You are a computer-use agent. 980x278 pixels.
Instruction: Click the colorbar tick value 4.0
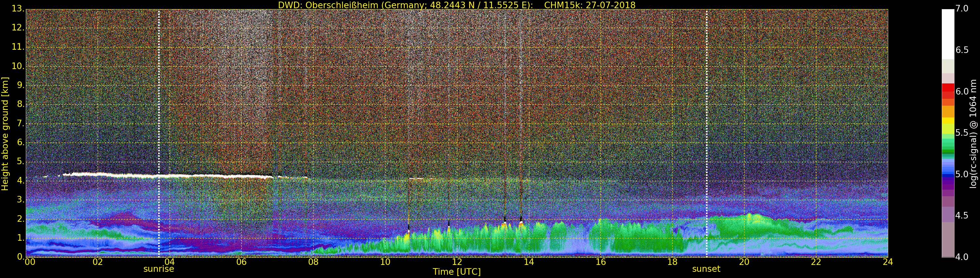coord(961,257)
